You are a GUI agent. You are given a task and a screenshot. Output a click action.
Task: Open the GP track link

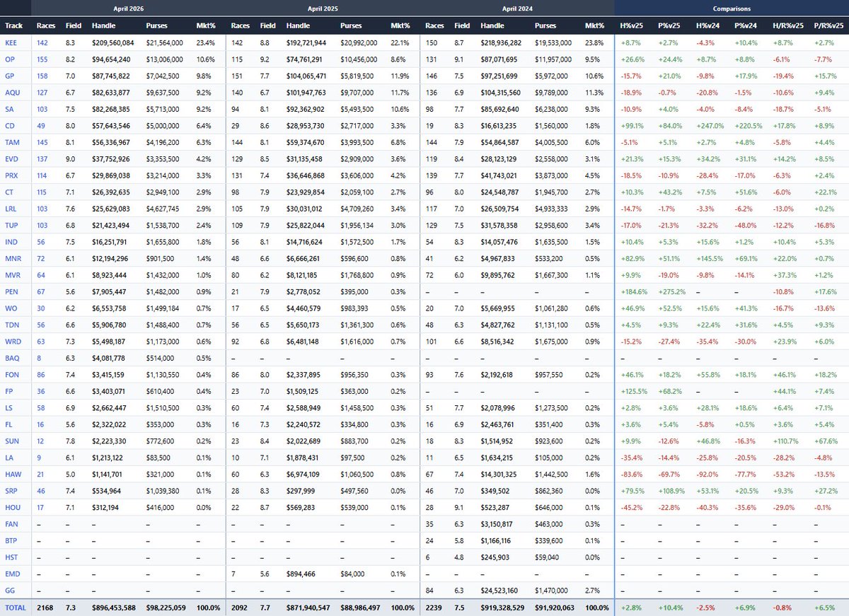(x=10, y=76)
